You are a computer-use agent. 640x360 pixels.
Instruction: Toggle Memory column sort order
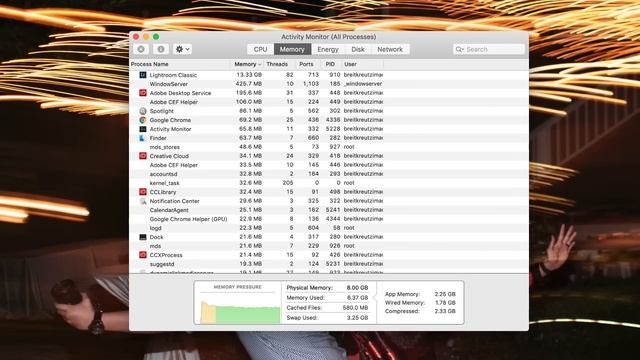pyautogui.click(x=247, y=64)
